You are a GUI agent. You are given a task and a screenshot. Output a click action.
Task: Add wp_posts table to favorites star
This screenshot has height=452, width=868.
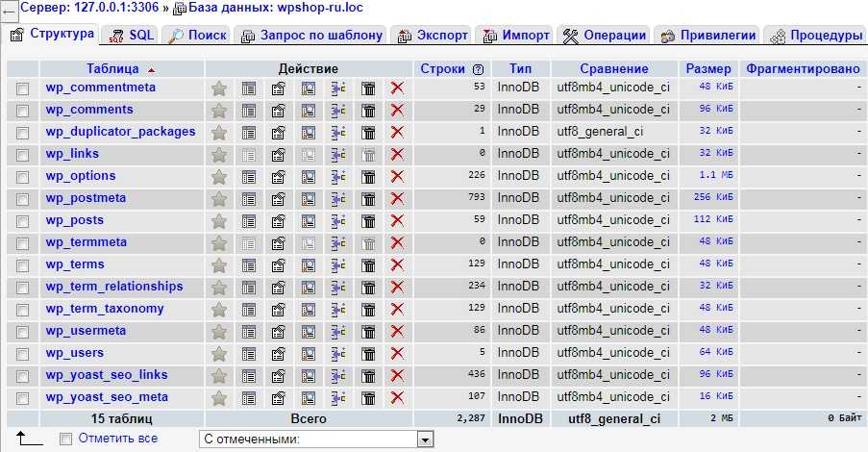(219, 220)
